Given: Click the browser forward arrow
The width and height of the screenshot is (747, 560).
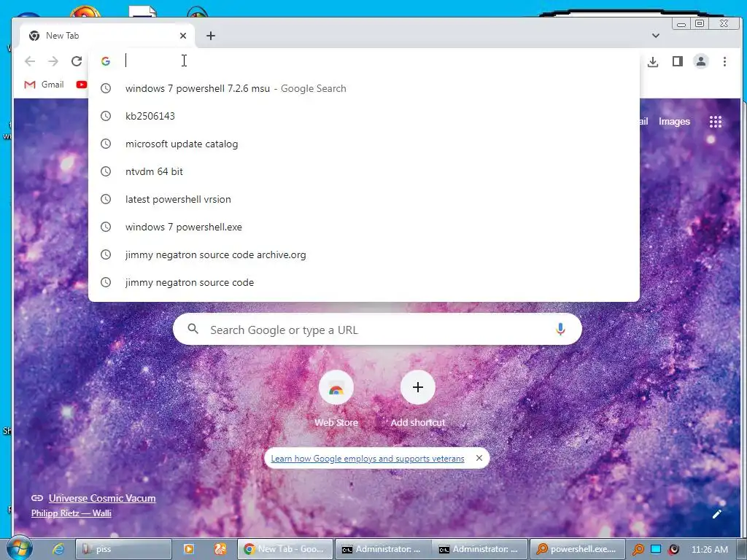Looking at the screenshot, I should click(53, 61).
